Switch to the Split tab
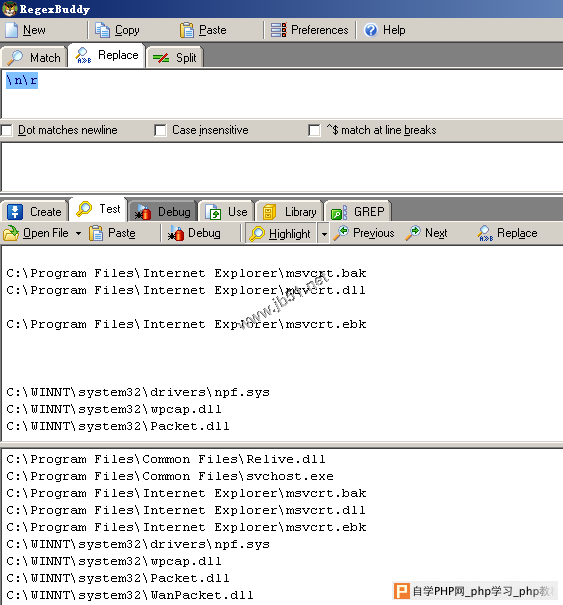This screenshot has width=563, height=605. [x=175, y=57]
